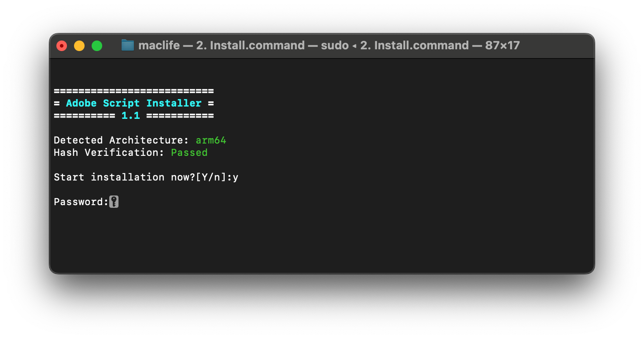Click the small arrow separator in title
644x339 pixels.
pyautogui.click(x=354, y=46)
